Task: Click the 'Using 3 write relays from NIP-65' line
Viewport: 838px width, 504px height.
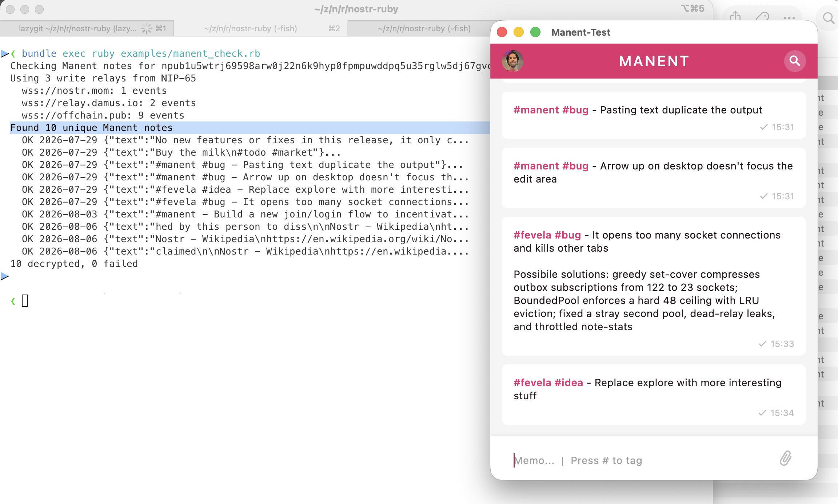Action: click(x=103, y=78)
